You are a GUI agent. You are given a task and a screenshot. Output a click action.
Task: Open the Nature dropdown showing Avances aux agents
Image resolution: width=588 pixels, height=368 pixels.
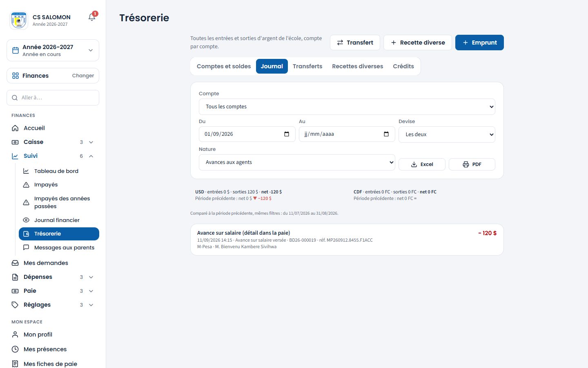[x=297, y=162]
